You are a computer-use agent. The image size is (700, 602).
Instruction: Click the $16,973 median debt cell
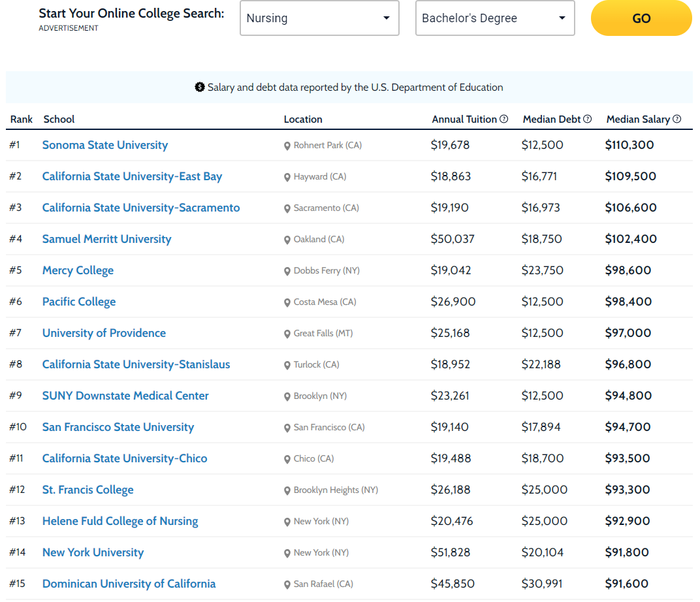click(x=541, y=208)
